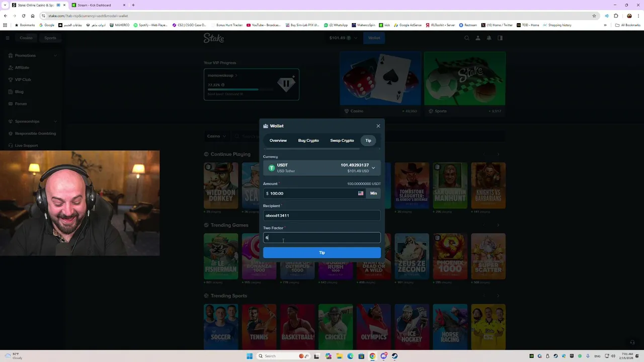Click the memowakeup VIP progress link
Viewport: 644px width, 362px height.
tap(222, 75)
